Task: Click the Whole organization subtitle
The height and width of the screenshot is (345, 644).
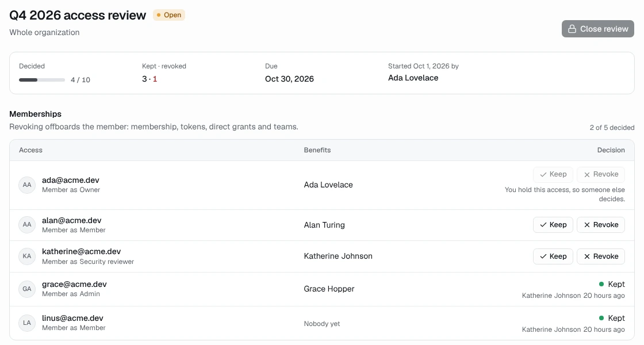Action: pyautogui.click(x=44, y=32)
